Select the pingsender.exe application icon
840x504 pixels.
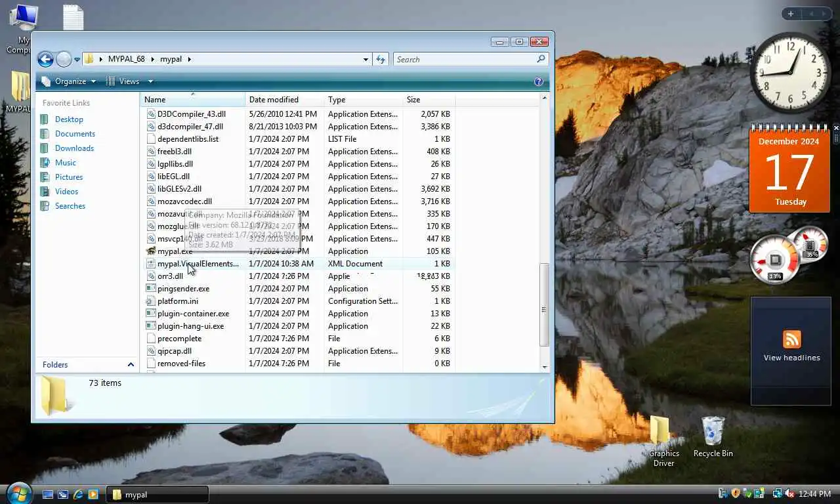click(x=151, y=289)
